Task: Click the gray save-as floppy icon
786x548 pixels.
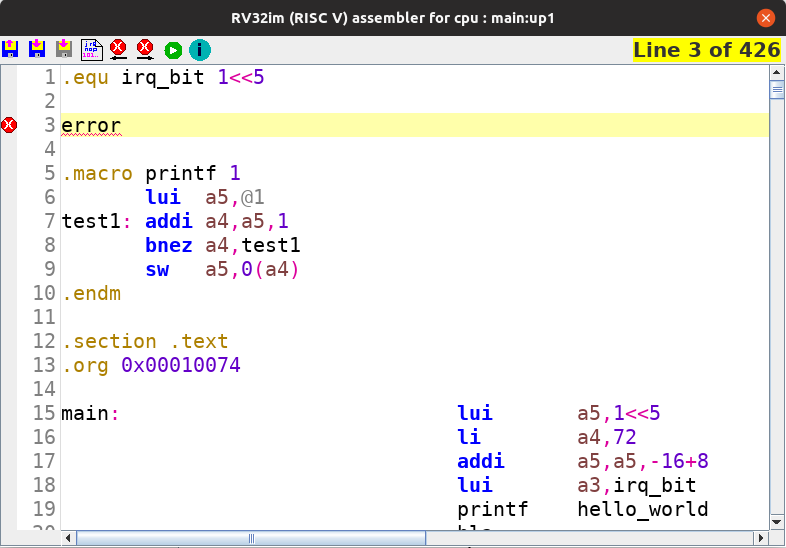Action: [x=64, y=49]
